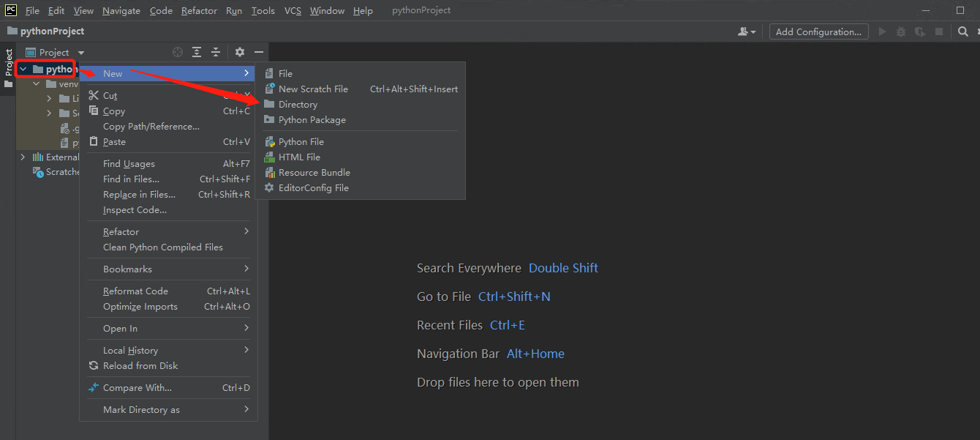Open the Tools menu
The height and width of the screenshot is (440, 980).
[x=263, y=10]
